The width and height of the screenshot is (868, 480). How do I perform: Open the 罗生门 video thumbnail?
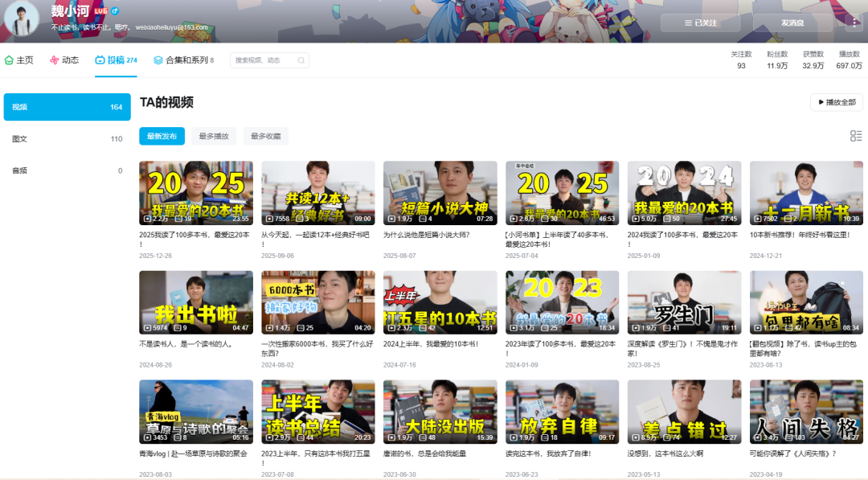click(684, 302)
